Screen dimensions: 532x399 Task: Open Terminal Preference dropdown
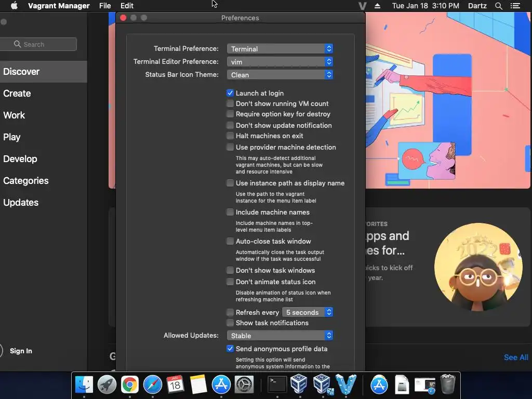280,49
